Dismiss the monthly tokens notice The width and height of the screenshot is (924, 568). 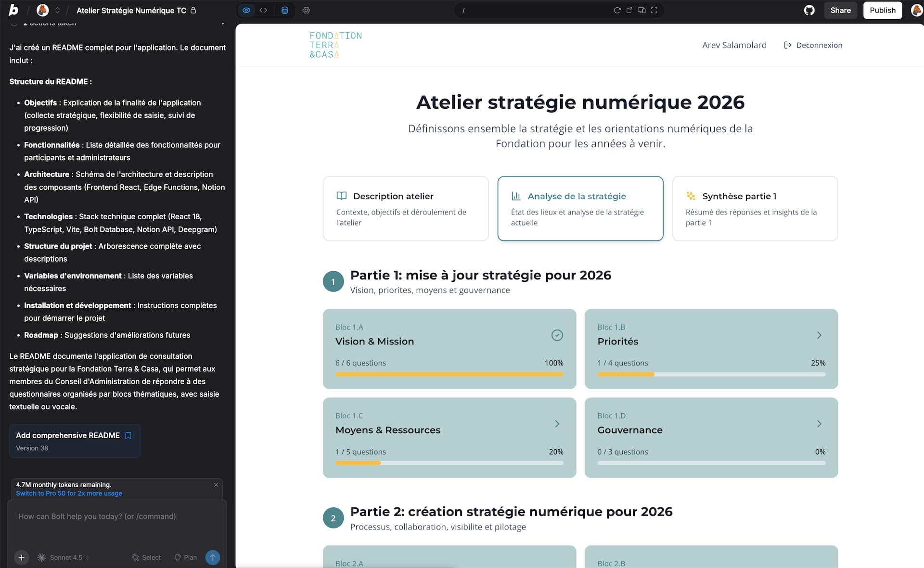[216, 485]
